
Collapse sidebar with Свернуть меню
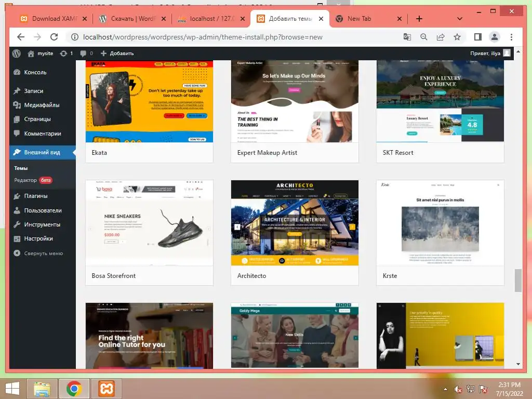pyautogui.click(x=38, y=253)
